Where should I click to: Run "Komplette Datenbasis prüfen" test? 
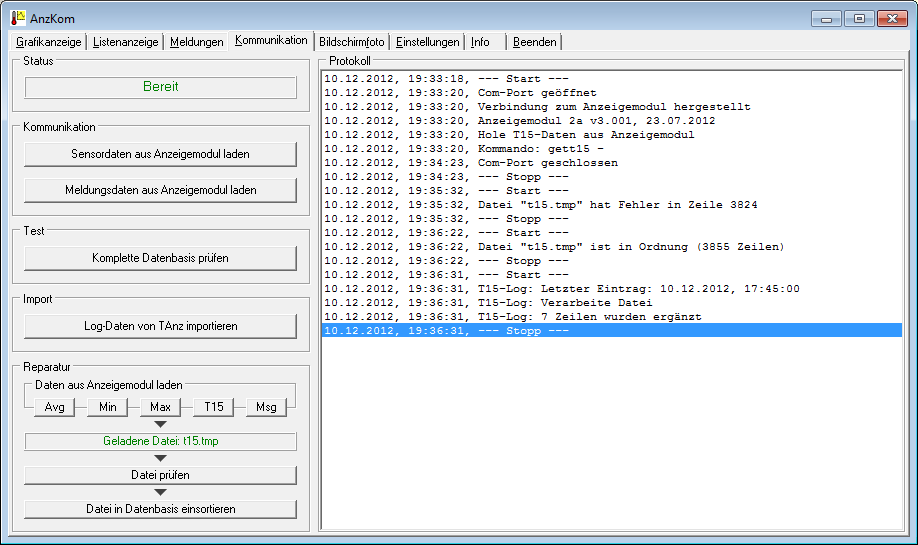(160, 258)
